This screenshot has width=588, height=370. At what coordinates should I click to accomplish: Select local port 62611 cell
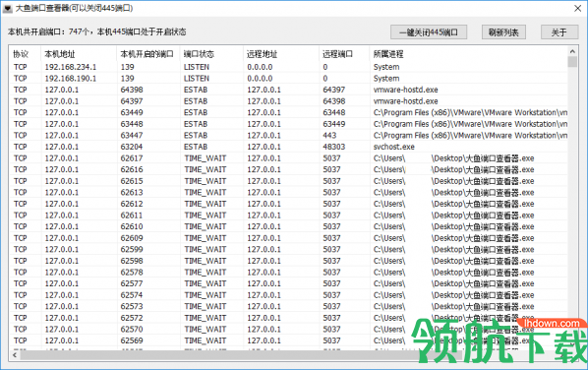click(132, 216)
